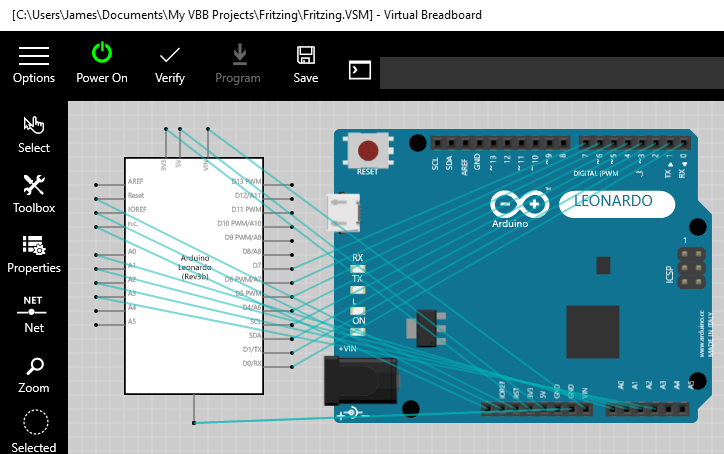Click the D13 PWM pin label
Viewport: 724px width, 454px height.
click(x=247, y=182)
